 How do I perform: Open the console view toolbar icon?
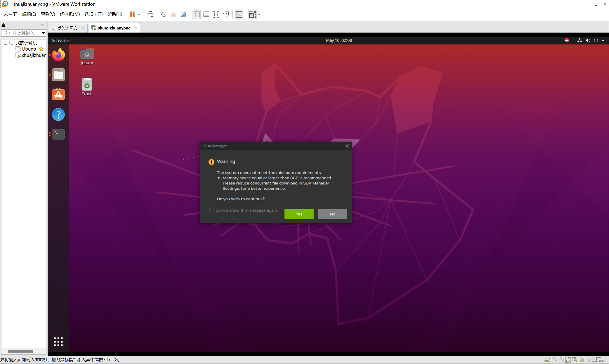coord(239,14)
